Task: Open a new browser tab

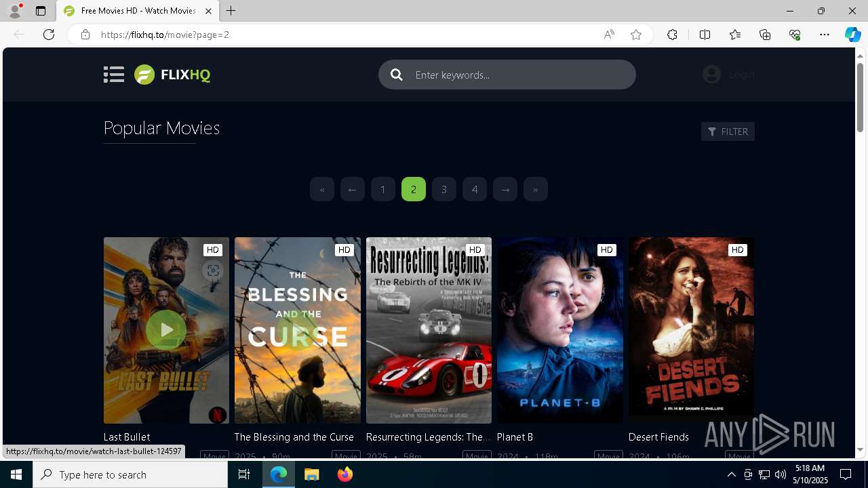Action: point(231,11)
